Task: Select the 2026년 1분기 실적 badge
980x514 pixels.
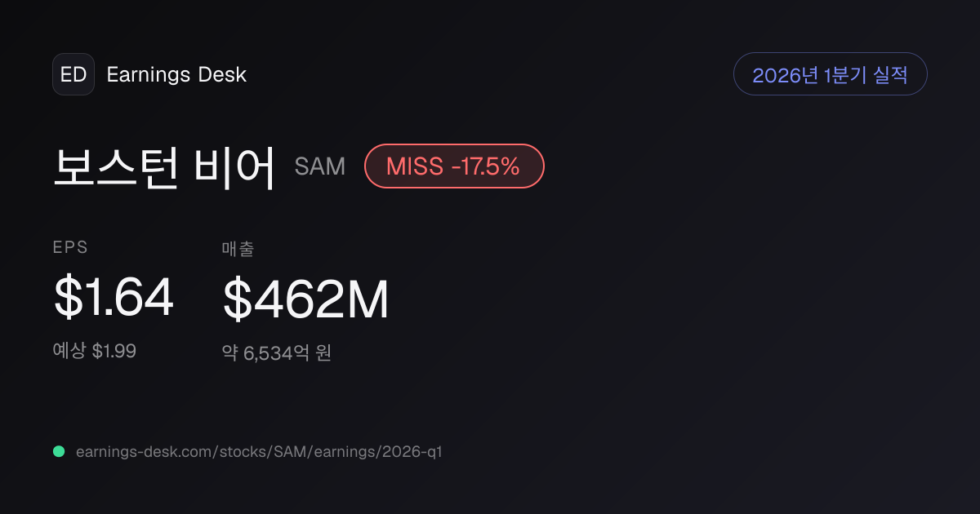Action: point(831,74)
